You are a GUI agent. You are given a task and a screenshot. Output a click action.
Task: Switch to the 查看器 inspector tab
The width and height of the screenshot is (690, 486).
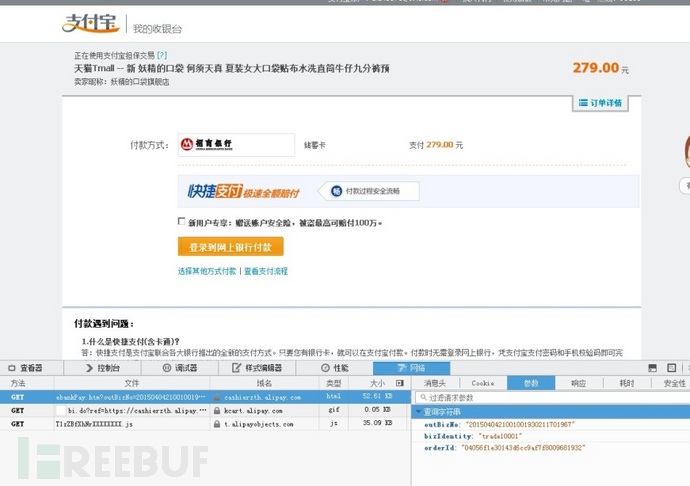32,368
